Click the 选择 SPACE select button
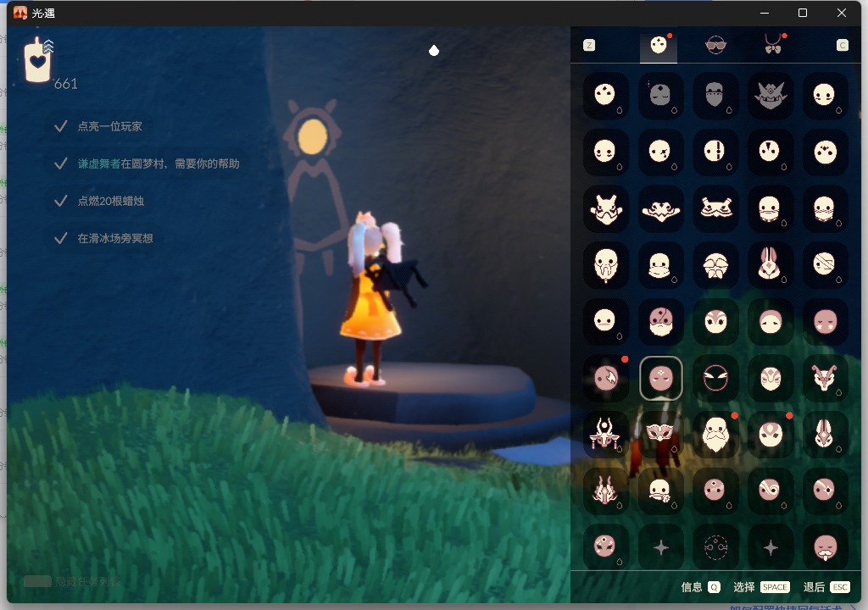This screenshot has width=868, height=610. pyautogui.click(x=760, y=587)
